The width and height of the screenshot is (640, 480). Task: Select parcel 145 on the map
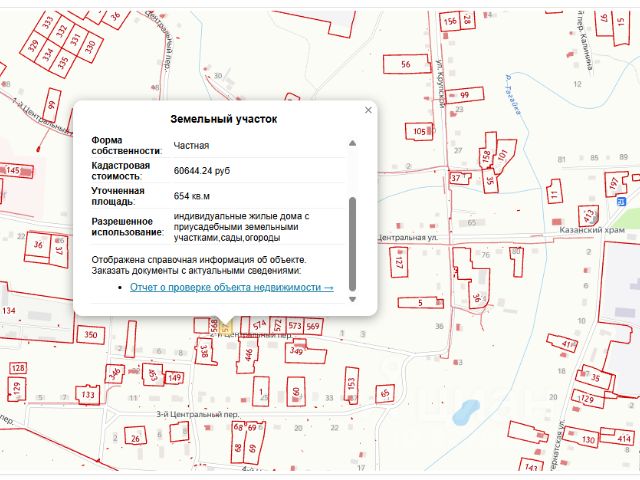tap(16, 171)
